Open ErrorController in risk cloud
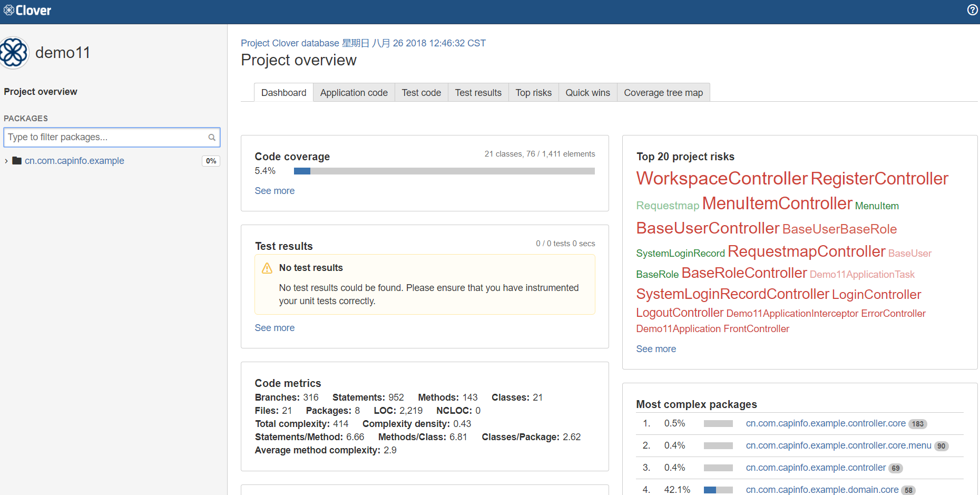This screenshot has height=495, width=980. pyautogui.click(x=893, y=314)
